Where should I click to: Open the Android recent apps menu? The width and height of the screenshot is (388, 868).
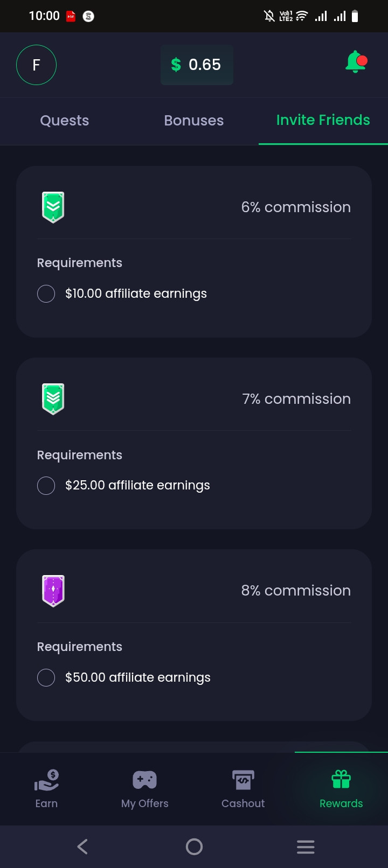point(306,846)
